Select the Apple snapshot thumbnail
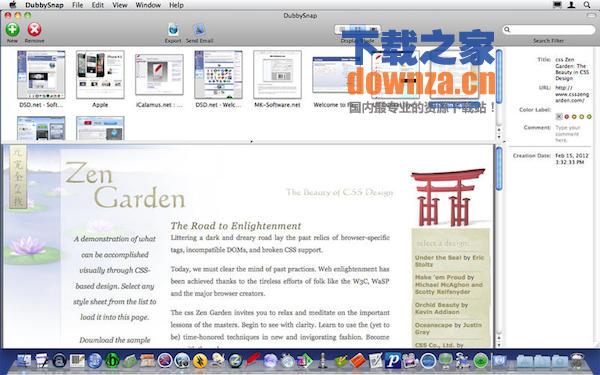600x375 pixels. [x=100, y=75]
